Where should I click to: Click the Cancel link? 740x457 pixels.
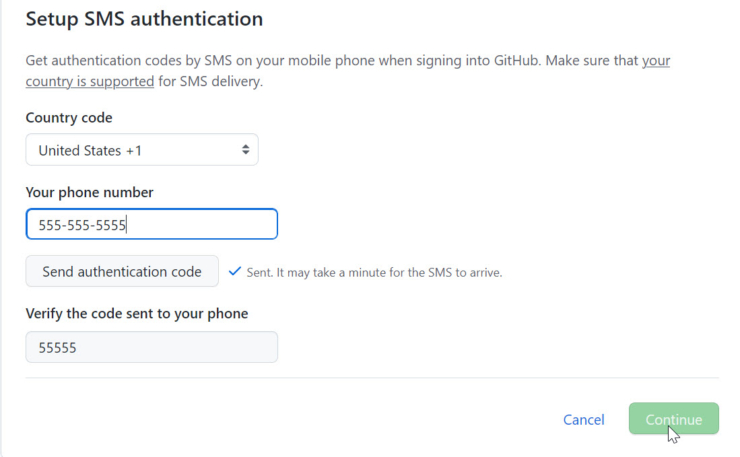[583, 420]
